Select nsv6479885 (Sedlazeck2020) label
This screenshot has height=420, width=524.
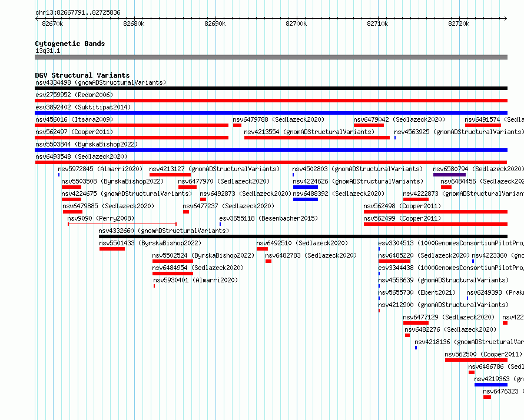(108, 206)
